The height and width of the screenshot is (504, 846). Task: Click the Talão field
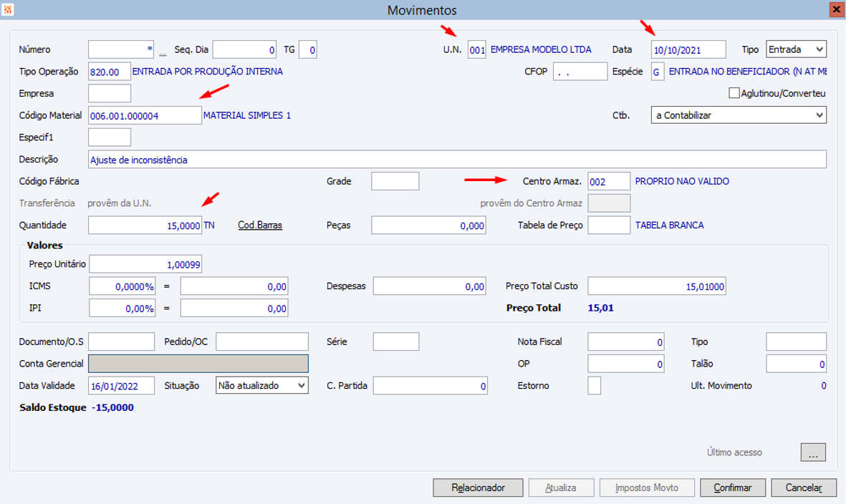(x=796, y=364)
